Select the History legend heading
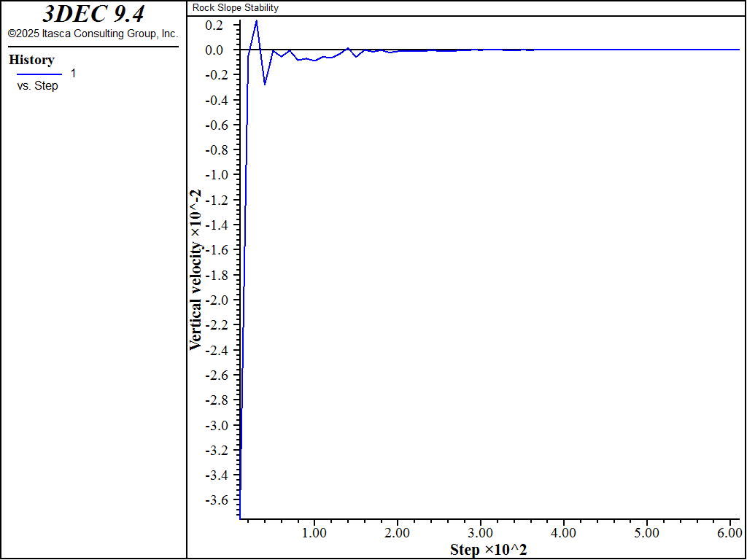 click(x=31, y=60)
